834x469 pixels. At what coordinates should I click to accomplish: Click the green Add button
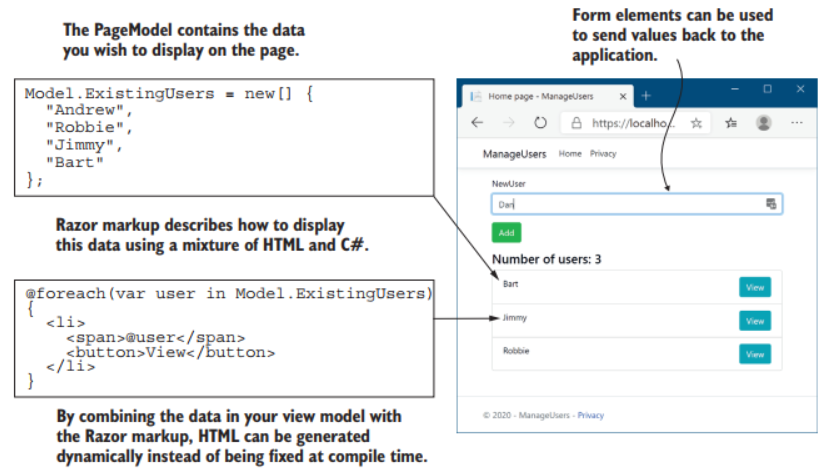[506, 233]
